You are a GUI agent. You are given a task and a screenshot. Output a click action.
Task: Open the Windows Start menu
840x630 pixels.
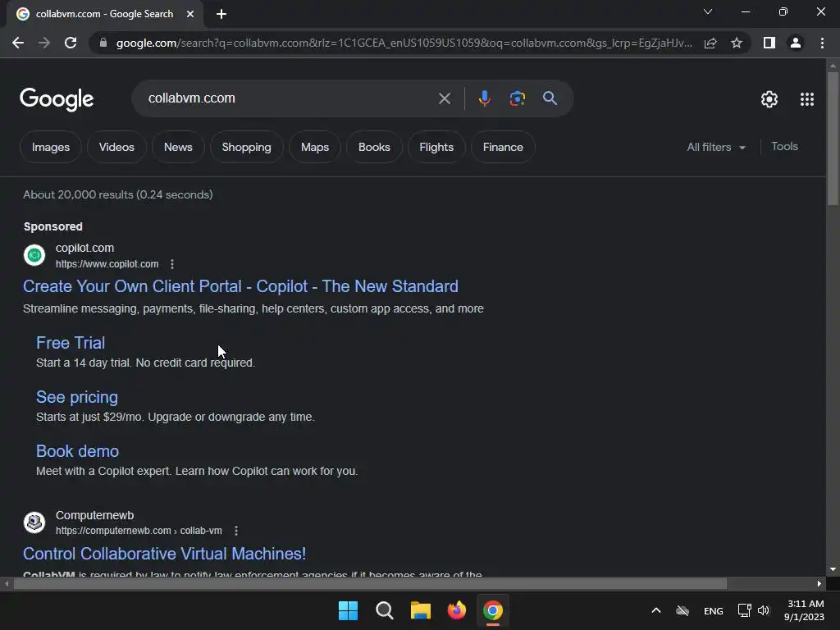tap(348, 610)
